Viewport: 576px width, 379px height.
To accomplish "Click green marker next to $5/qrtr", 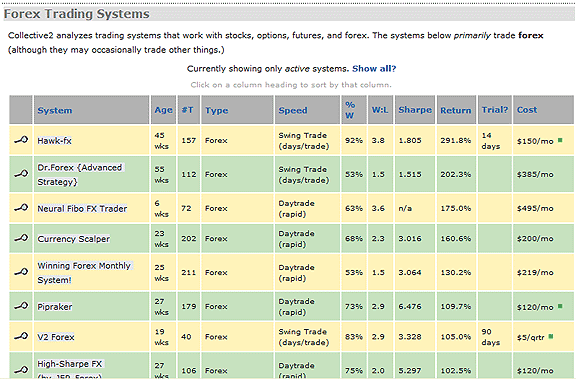I will click(x=551, y=336).
